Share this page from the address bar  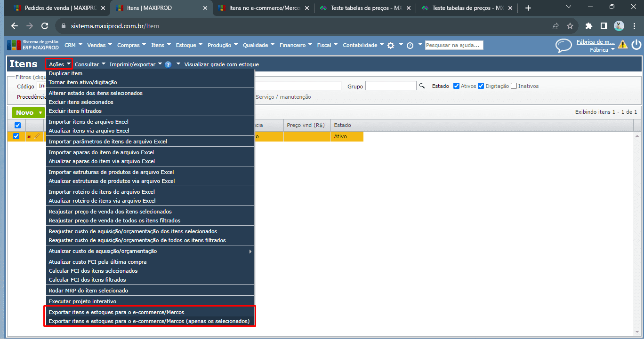[x=555, y=26]
